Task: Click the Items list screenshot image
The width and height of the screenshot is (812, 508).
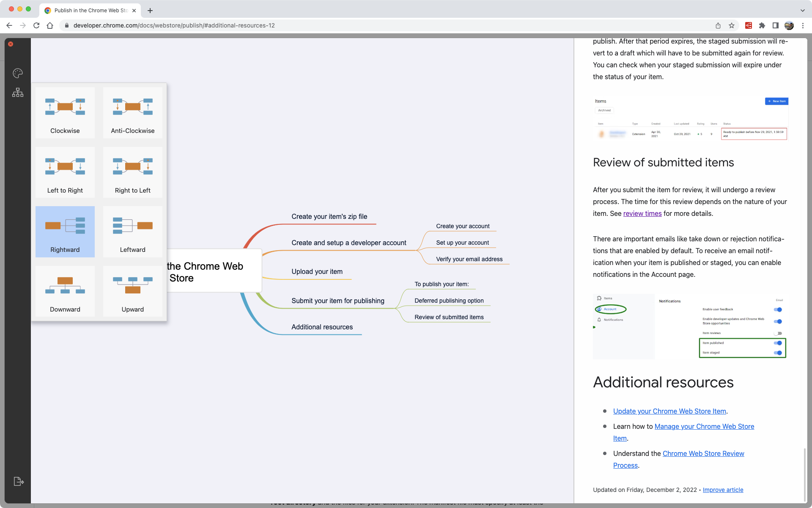Action: [690, 119]
